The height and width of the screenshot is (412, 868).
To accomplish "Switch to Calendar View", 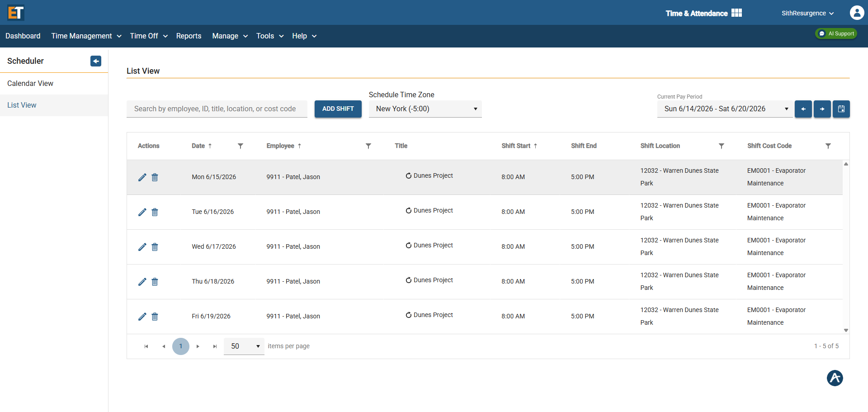I will pyautogui.click(x=30, y=84).
